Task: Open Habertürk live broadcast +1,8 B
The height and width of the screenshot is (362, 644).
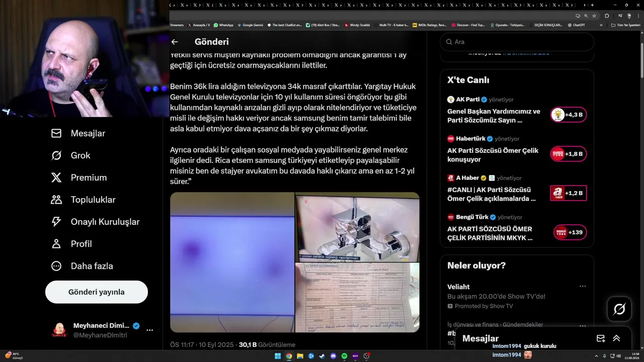Action: click(x=569, y=154)
